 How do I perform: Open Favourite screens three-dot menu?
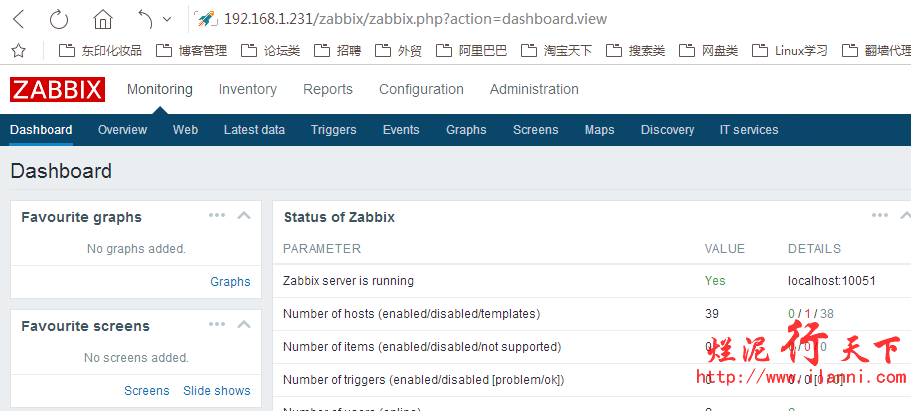coord(217,324)
